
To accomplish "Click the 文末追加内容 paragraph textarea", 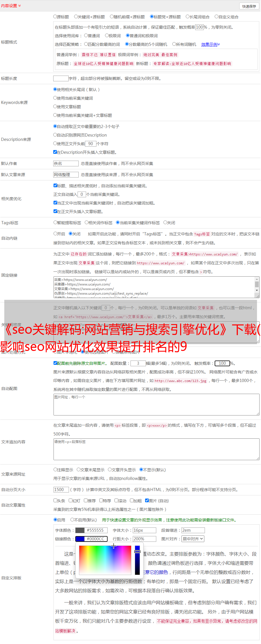I will pyautogui.click(x=157, y=449).
